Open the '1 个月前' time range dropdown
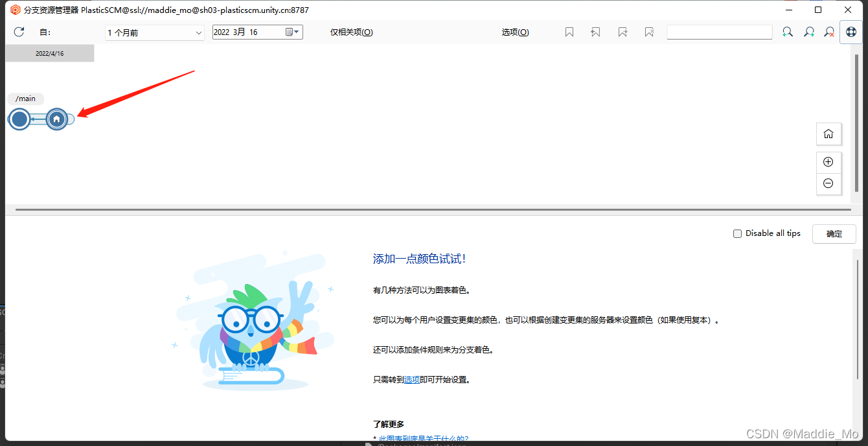This screenshot has height=446, width=868. 155,32
